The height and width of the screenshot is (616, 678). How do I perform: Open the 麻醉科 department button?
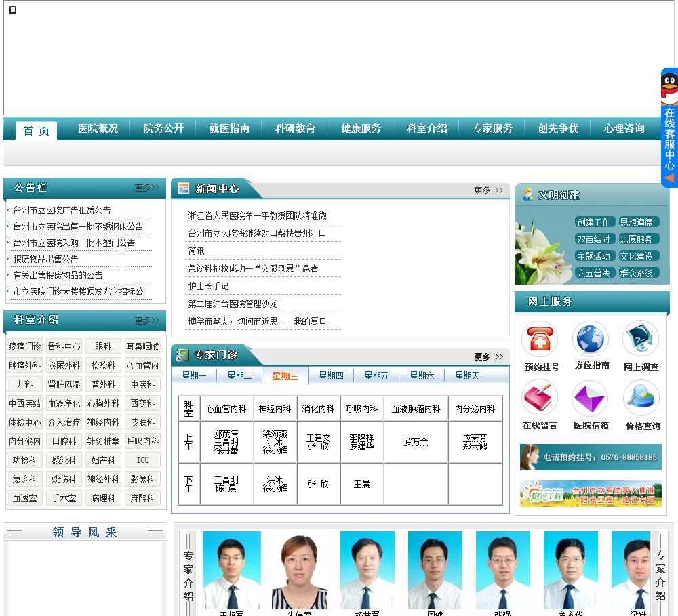tap(142, 498)
